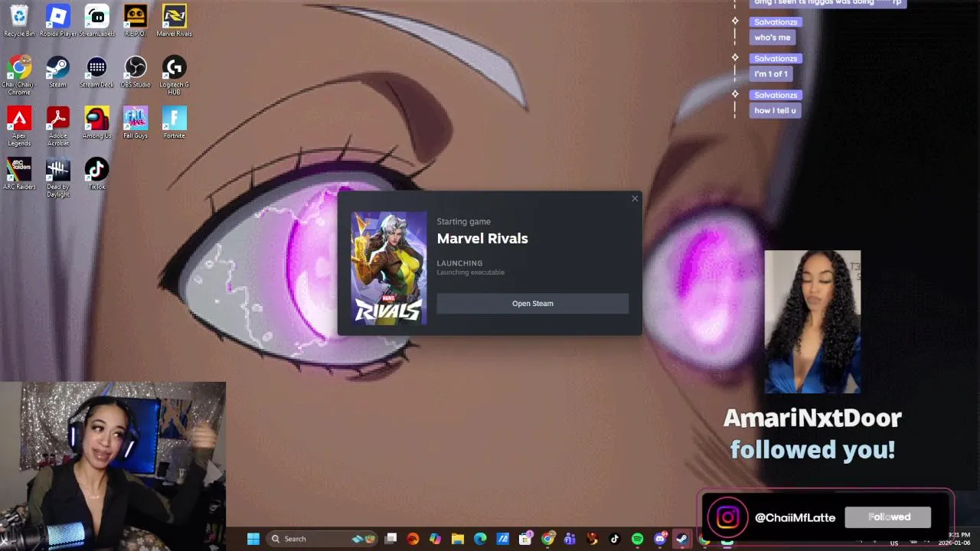
Task: Launch Roblox Player from the desktop
Action: pos(58,21)
